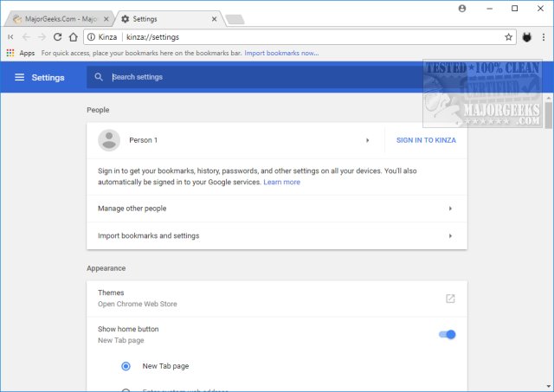Click SIGN IN TO KINZA

[426, 140]
